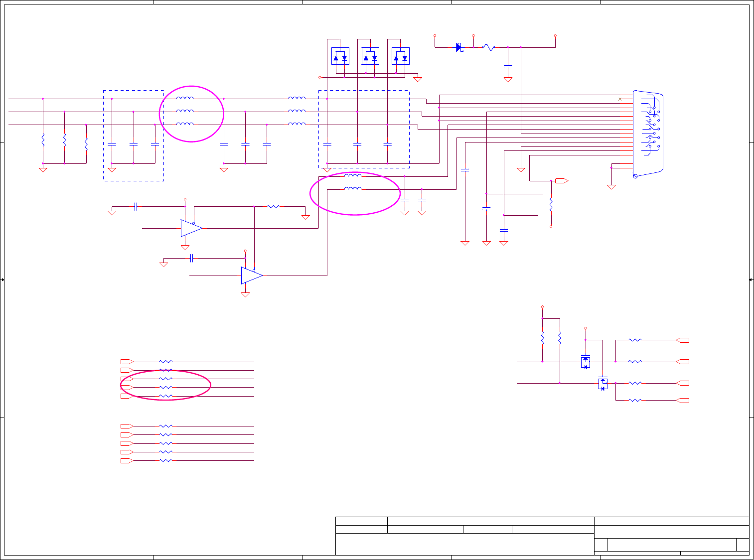The height and width of the screenshot is (560, 754).
Task: Select the bottom port of the four right-side ports
Action: pyautogui.click(x=683, y=401)
